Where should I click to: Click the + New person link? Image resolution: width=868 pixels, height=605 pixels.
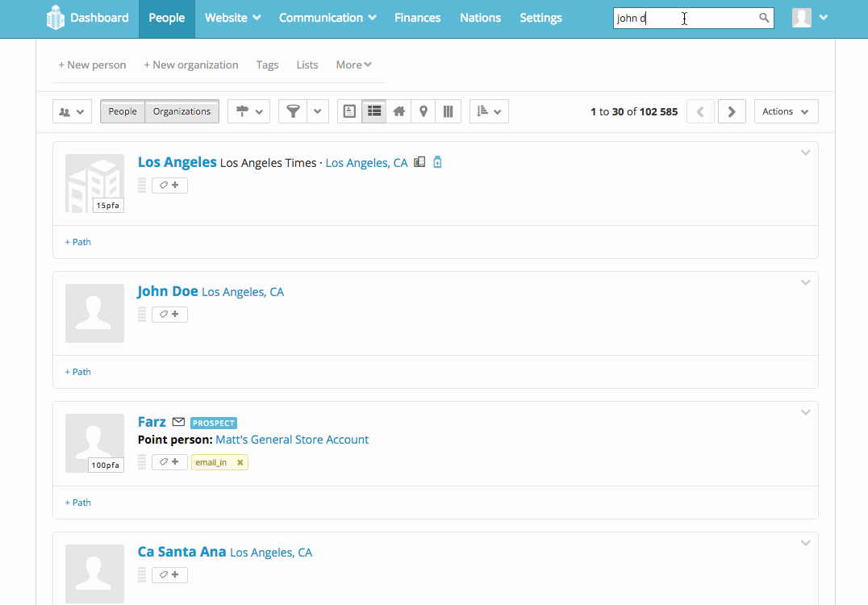point(92,65)
